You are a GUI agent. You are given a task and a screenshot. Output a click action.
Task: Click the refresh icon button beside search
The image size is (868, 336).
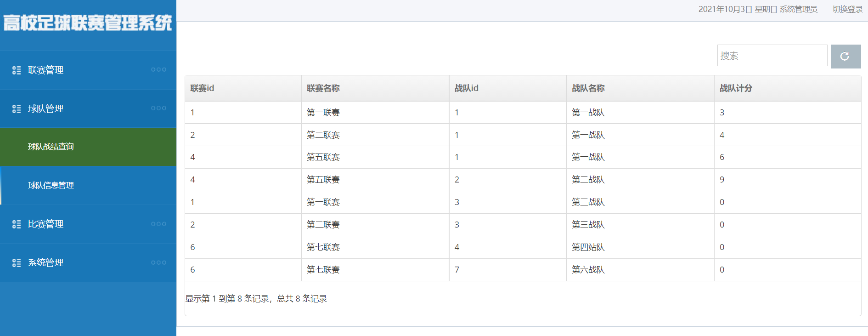click(x=845, y=56)
